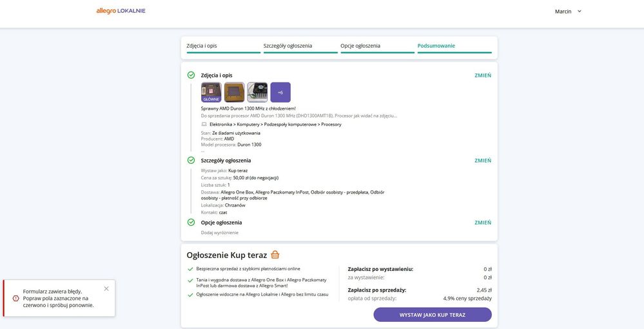Click the category path Elektronika > Komputery
Viewport: 644px width, 329px height.
click(235, 125)
